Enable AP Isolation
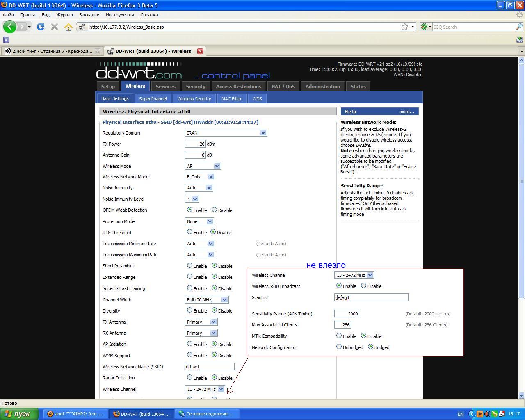 tap(189, 344)
